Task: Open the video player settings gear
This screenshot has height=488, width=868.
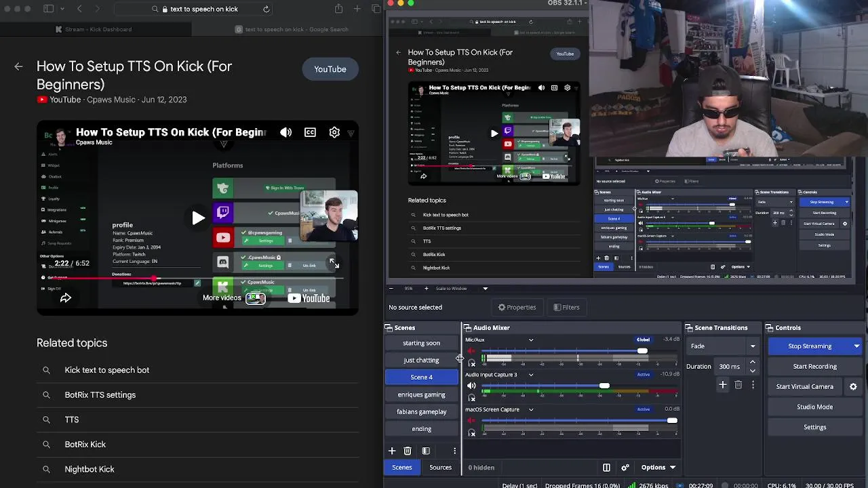Action: coord(334,132)
